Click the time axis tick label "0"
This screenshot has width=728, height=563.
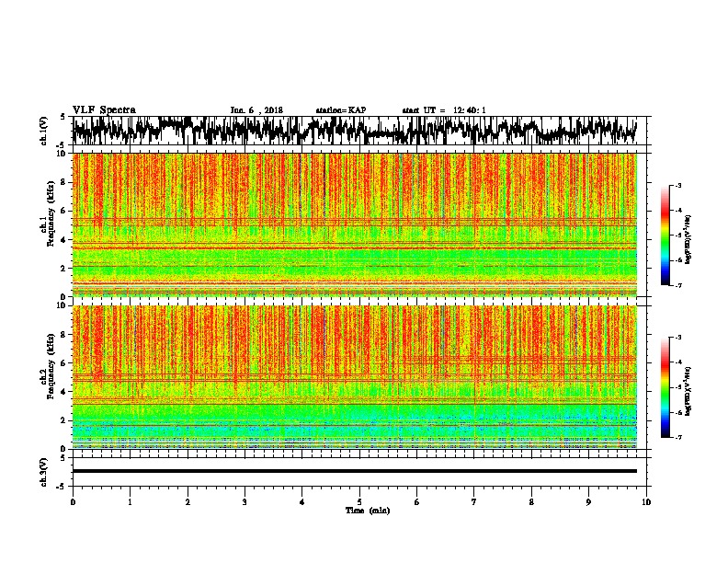pyautogui.click(x=73, y=502)
